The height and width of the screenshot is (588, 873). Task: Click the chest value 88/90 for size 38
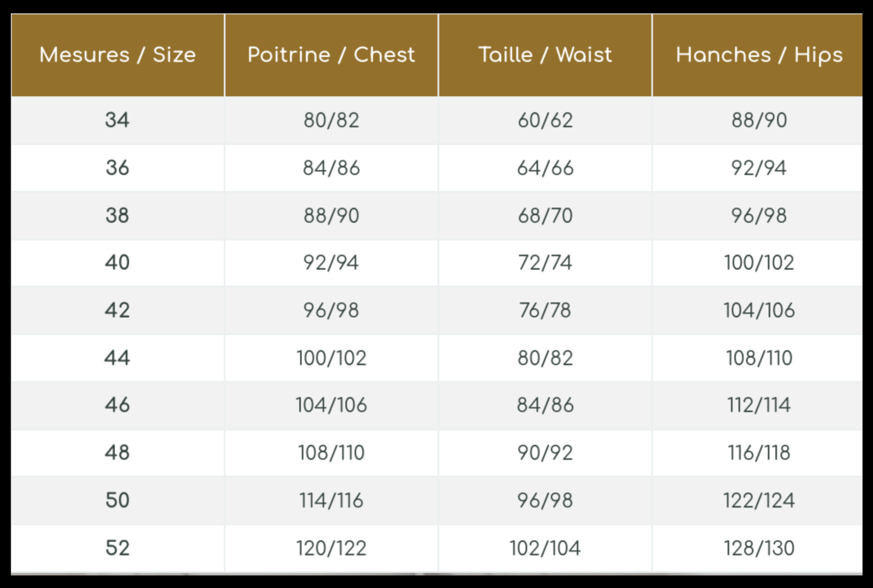(x=331, y=216)
